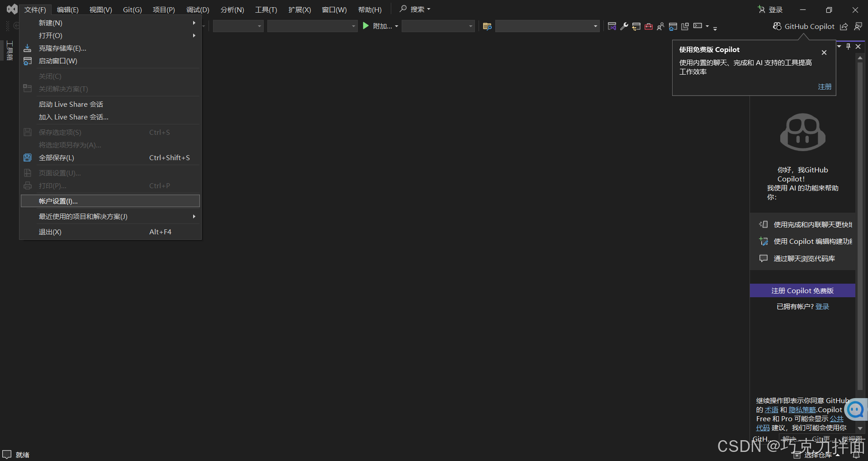Choose 克隆存储库(E)... in File menu
Viewport: 868px width, 461px height.
pos(110,48)
